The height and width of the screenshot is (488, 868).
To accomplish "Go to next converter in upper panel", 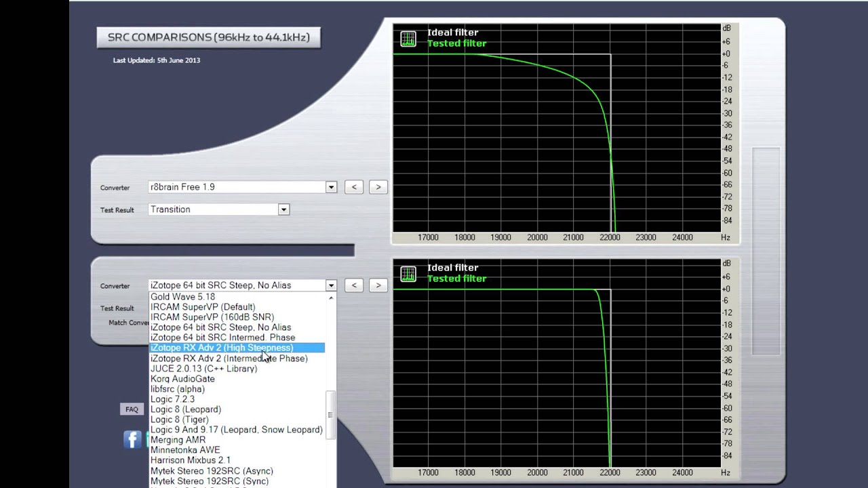I will [x=378, y=187].
